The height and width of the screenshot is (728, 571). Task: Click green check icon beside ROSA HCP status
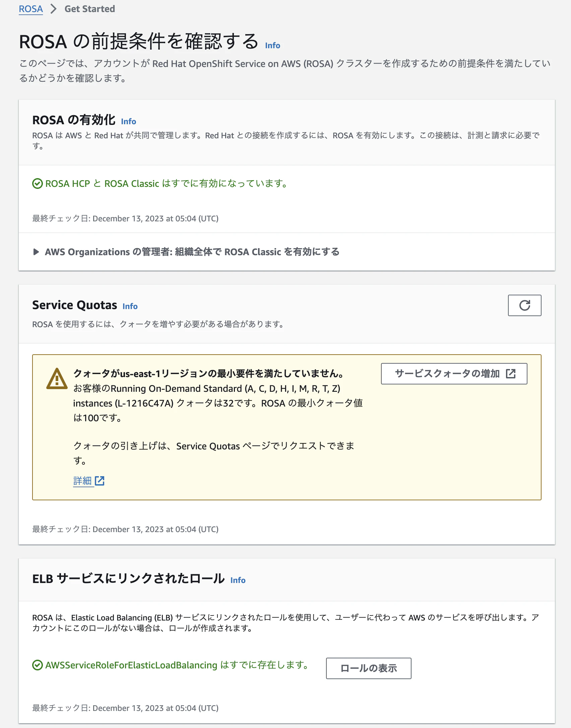click(37, 184)
